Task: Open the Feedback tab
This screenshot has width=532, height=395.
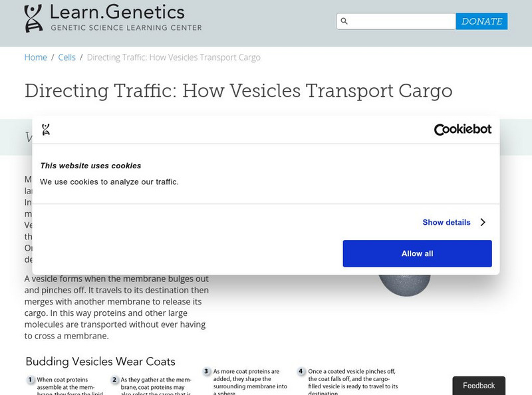Action: click(x=479, y=386)
